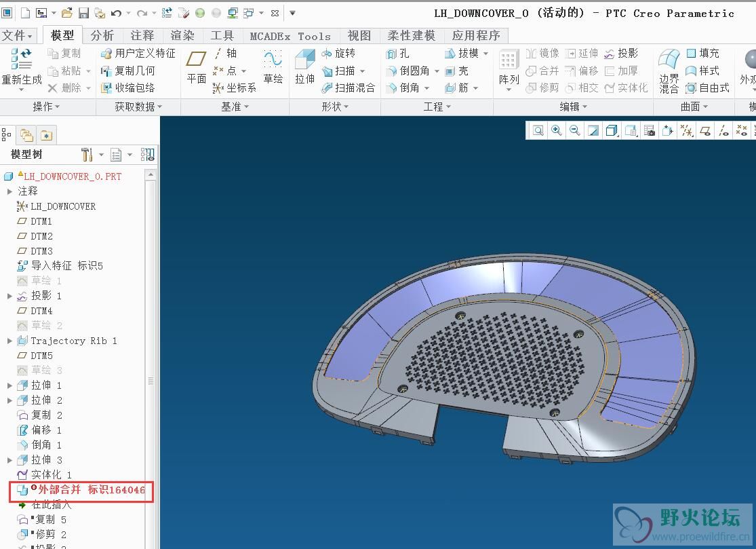Screen dimensions: 756x549
Task: Click the 扫描 (Sweep) tool
Action: 338,71
